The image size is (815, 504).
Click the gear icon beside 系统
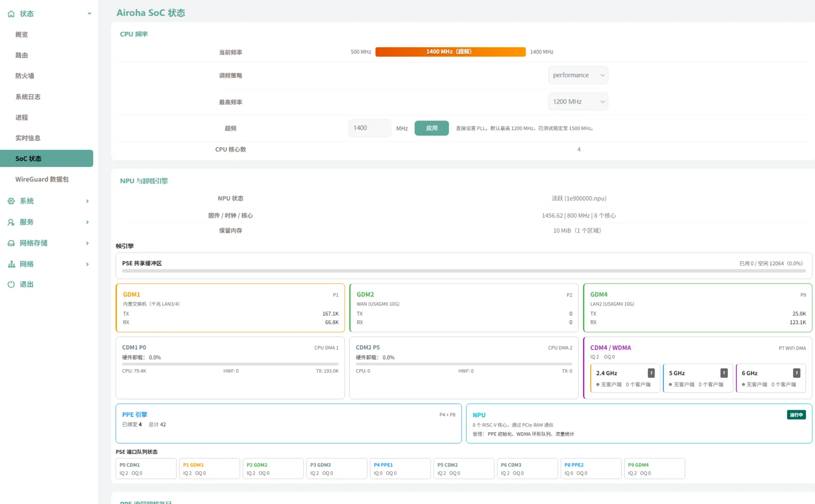pos(11,201)
